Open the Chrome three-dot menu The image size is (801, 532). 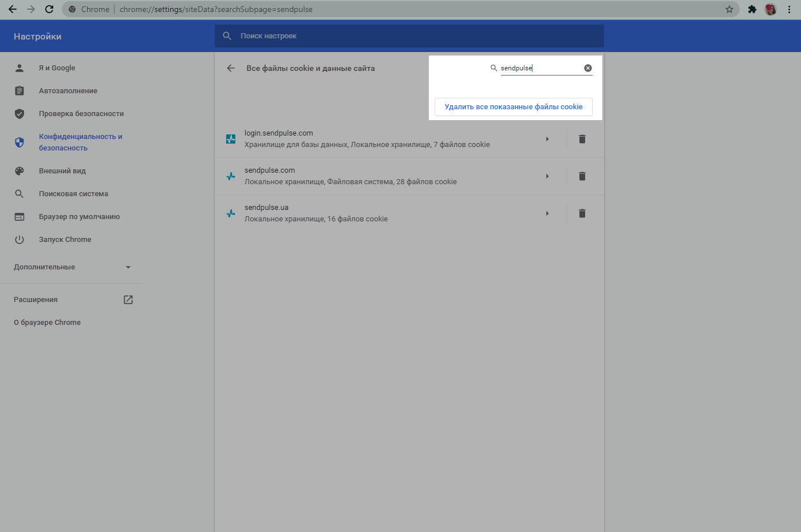pyautogui.click(x=790, y=9)
